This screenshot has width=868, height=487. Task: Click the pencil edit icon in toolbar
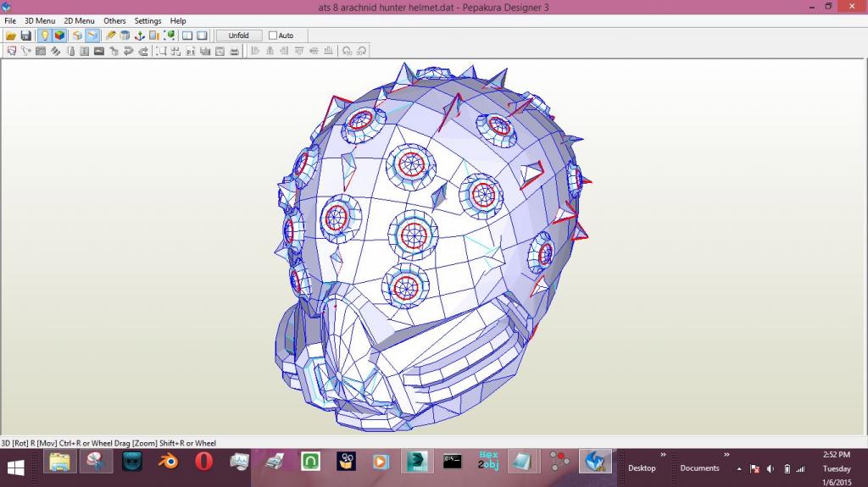point(110,36)
